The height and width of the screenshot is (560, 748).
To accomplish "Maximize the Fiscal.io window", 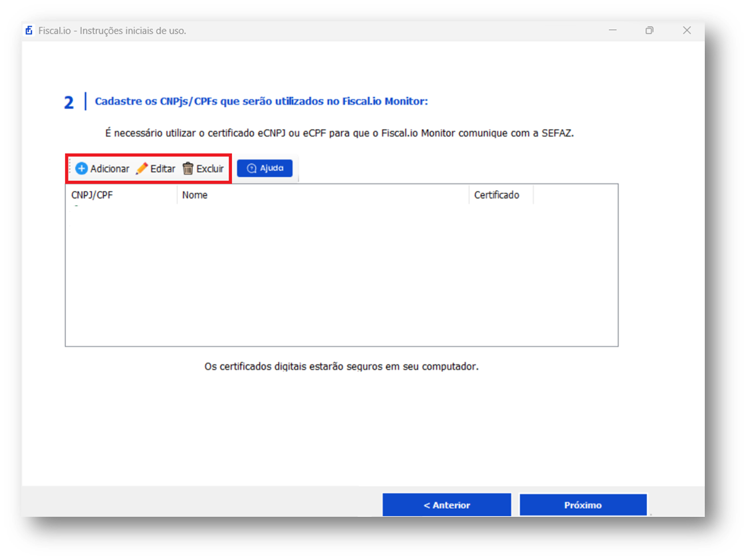I will (649, 30).
